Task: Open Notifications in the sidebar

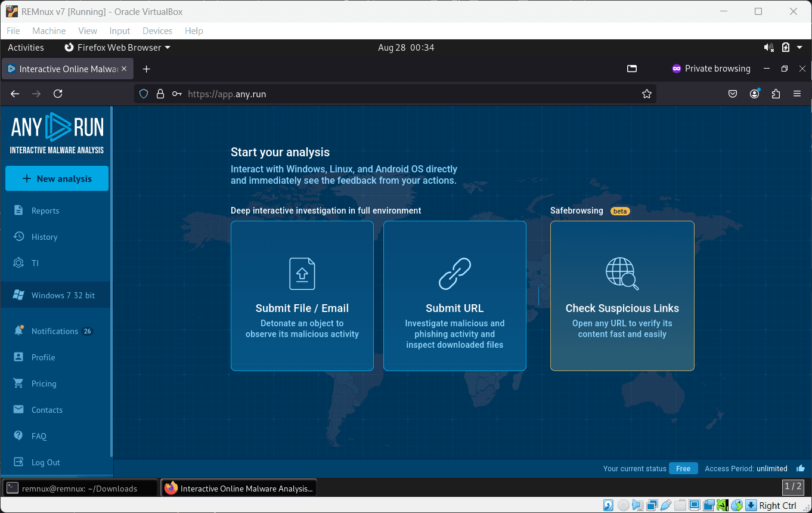Action: [x=56, y=331]
